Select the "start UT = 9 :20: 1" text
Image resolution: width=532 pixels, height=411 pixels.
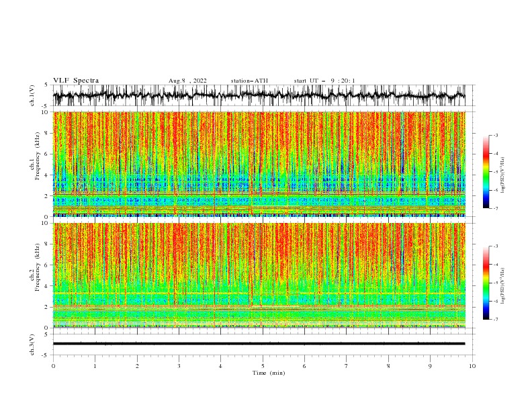click(324, 81)
